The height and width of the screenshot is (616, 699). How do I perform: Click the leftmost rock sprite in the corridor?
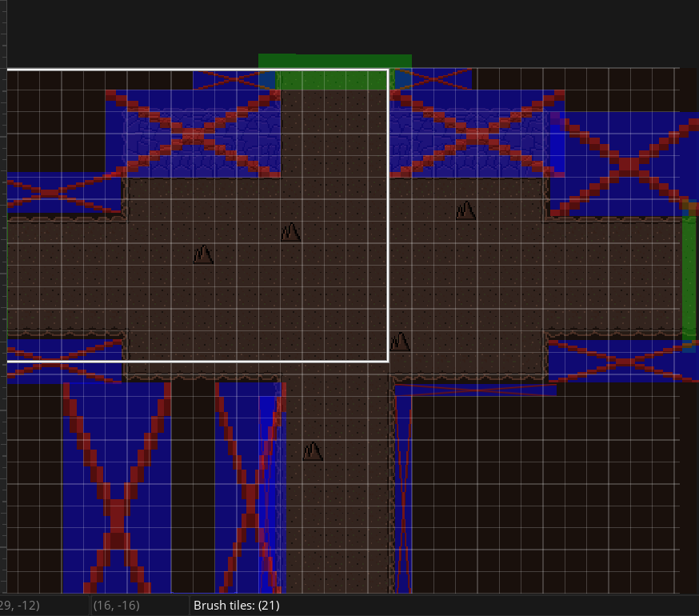coord(203,254)
